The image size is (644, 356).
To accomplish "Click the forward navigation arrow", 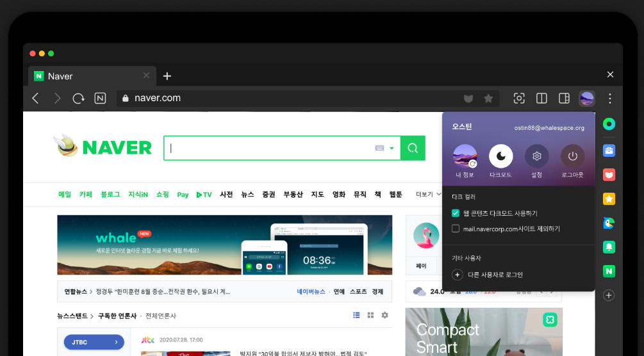I will pyautogui.click(x=57, y=98).
